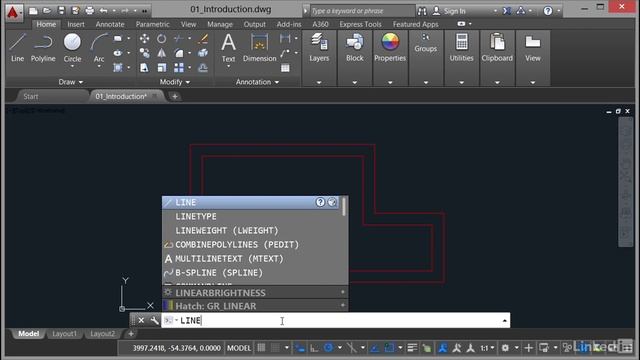
Task: Toggle snap mode in status bar
Action: [276, 348]
